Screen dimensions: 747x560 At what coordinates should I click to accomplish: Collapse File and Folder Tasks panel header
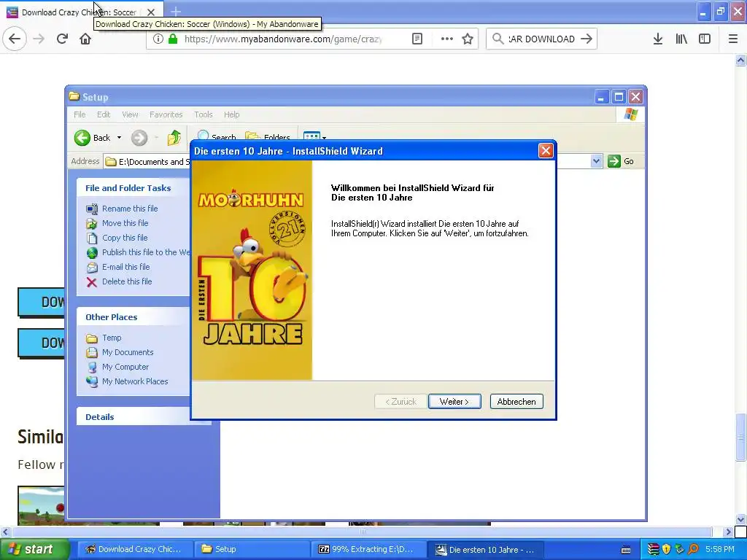[x=133, y=187]
